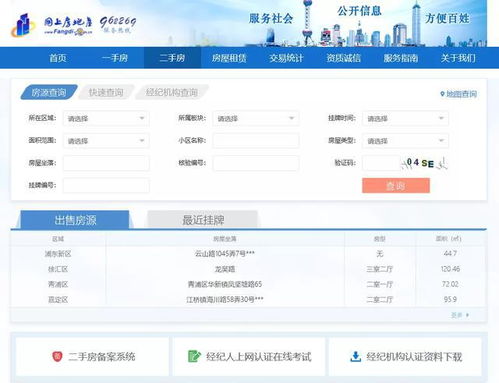Open the 地图查询 link
499x383 pixels.
pyautogui.click(x=458, y=94)
